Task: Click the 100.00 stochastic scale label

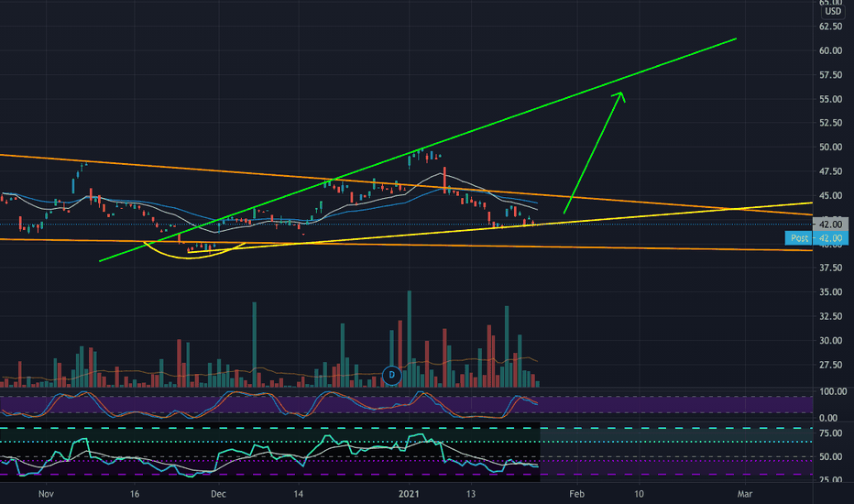Action: coord(833,392)
